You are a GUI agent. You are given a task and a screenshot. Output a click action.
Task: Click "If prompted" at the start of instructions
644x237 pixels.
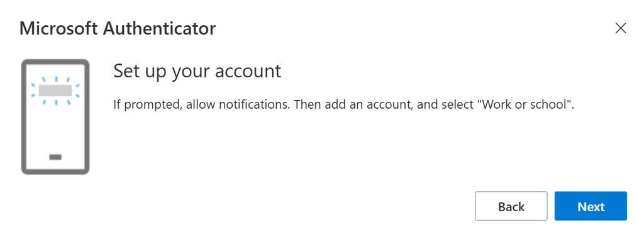[147, 105]
